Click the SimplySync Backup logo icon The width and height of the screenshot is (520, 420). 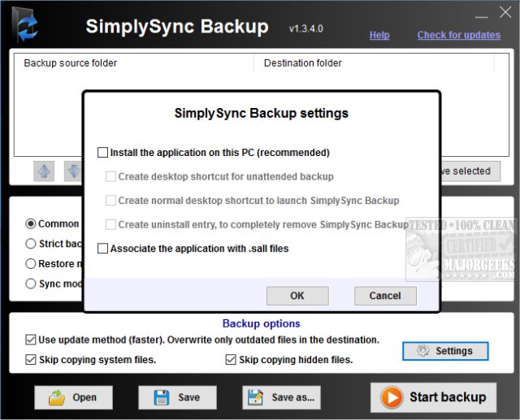[x=26, y=25]
